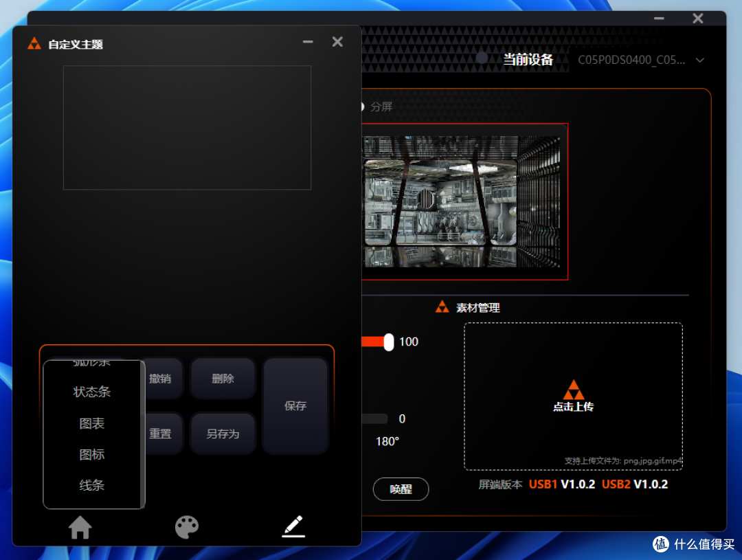Click the slider track showing value 0

point(374,418)
